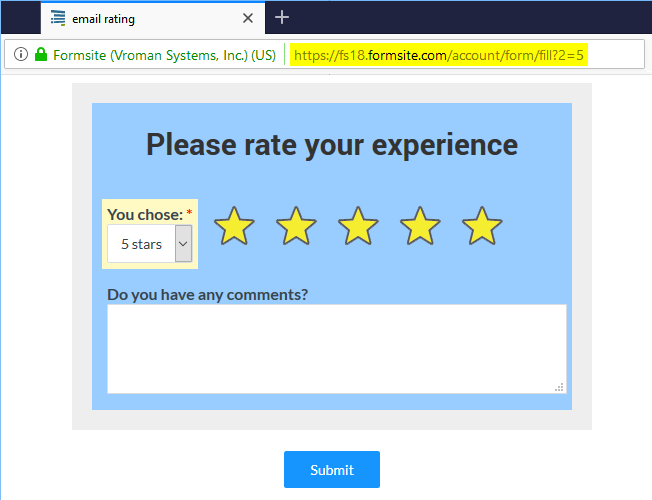Submit the rating form
Image resolution: width=652 pixels, height=500 pixels.
click(x=332, y=470)
